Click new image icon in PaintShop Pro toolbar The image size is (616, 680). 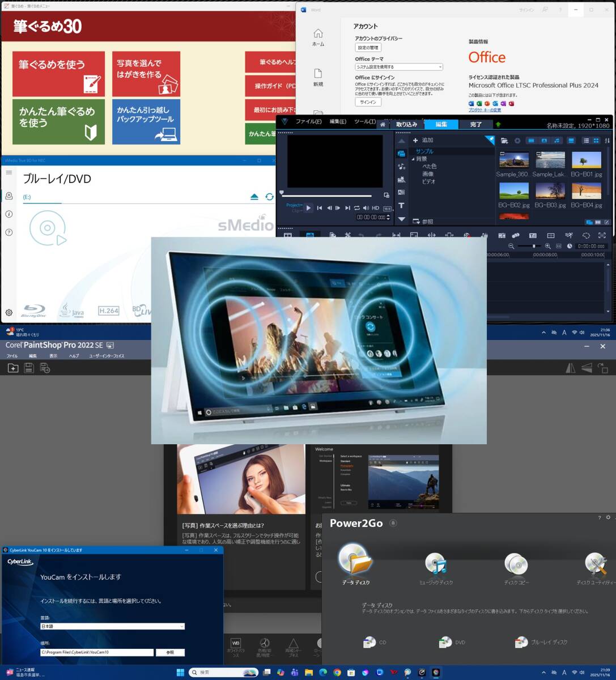pos(13,368)
